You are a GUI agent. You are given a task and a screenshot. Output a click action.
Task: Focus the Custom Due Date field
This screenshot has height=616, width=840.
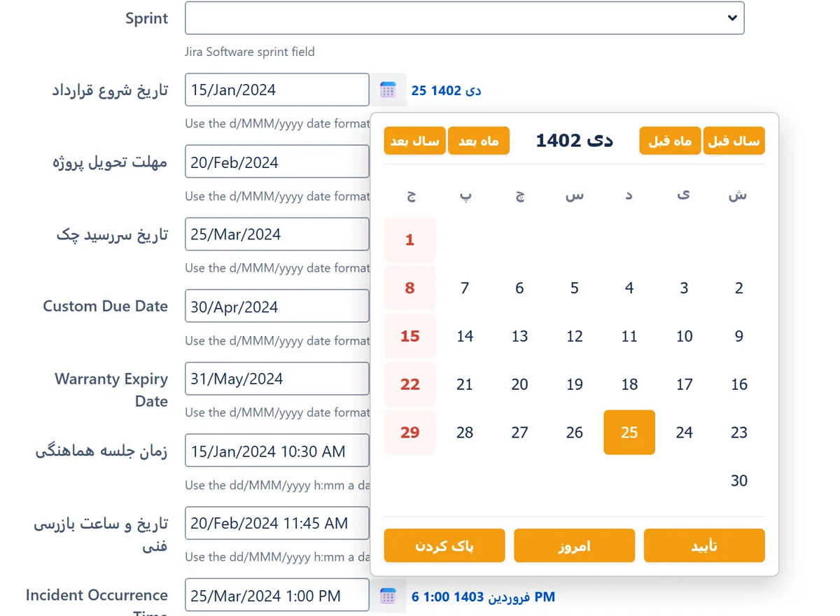[277, 306]
